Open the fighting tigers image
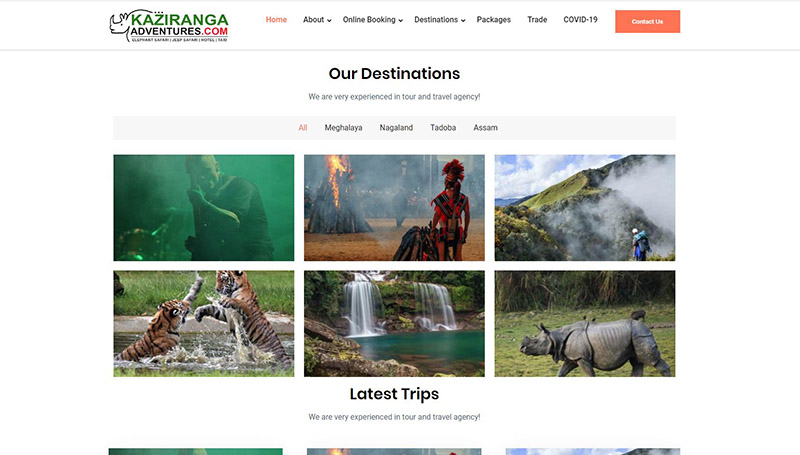Screen dimensions: 800x455 (204, 323)
